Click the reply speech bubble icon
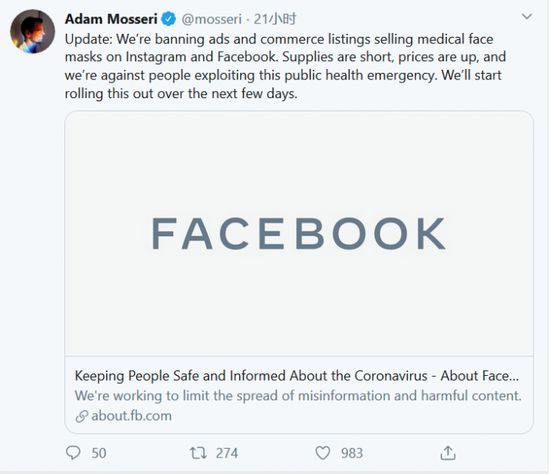This screenshot has width=550, height=474. (73, 453)
